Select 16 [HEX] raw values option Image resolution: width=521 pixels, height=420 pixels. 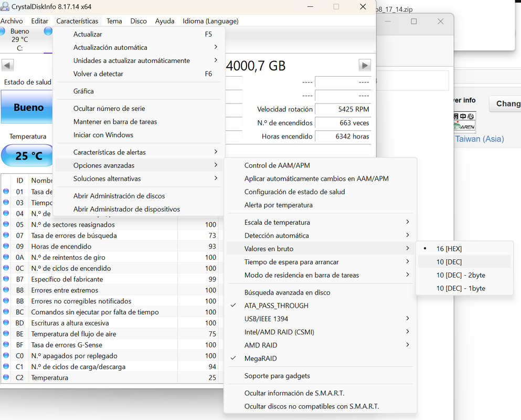[x=464, y=249]
